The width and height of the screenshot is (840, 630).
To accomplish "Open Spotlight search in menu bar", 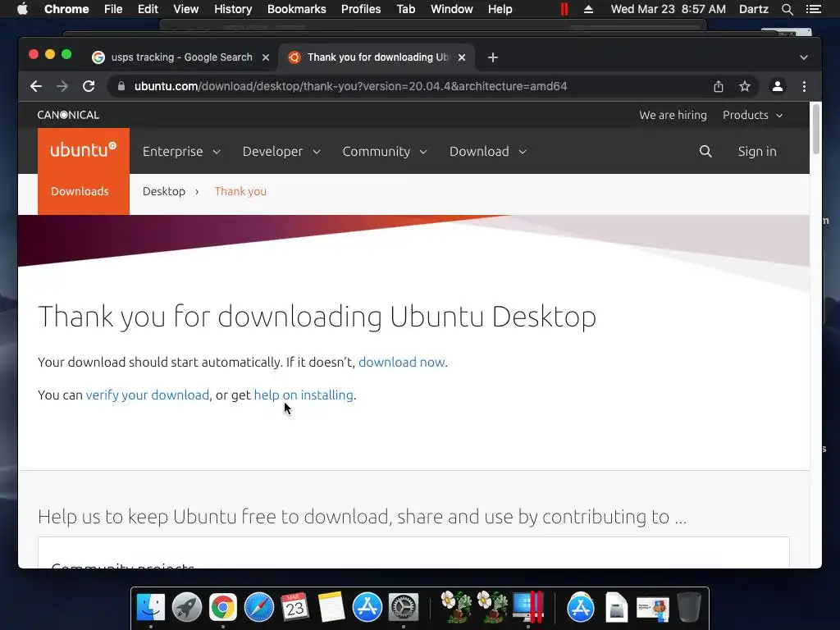I will 787,9.
